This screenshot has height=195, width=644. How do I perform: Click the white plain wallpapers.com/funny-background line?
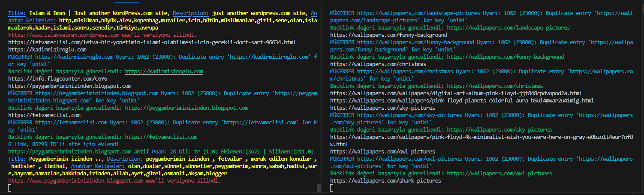(x=388, y=35)
